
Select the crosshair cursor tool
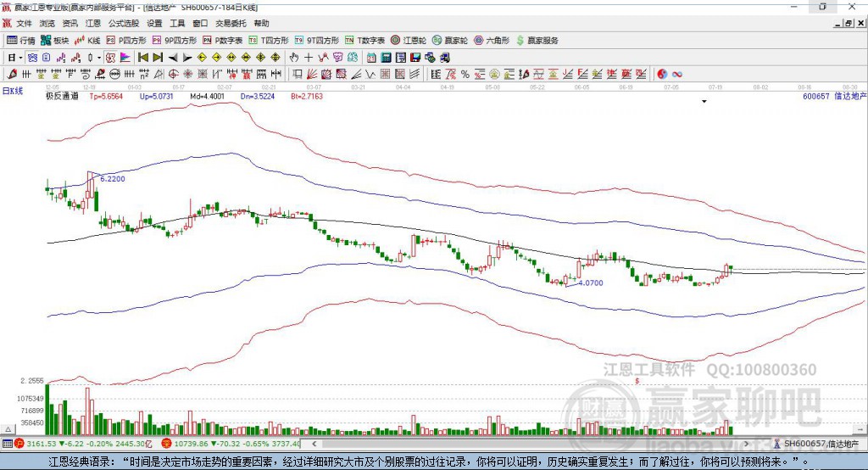pyautogui.click(x=309, y=58)
